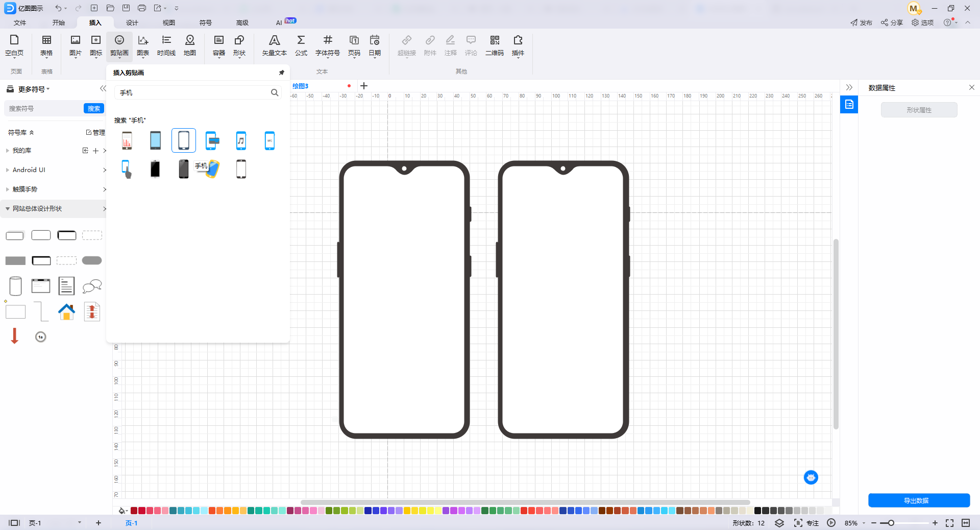Click the blue symbol search button
The image size is (980, 530).
click(x=94, y=108)
